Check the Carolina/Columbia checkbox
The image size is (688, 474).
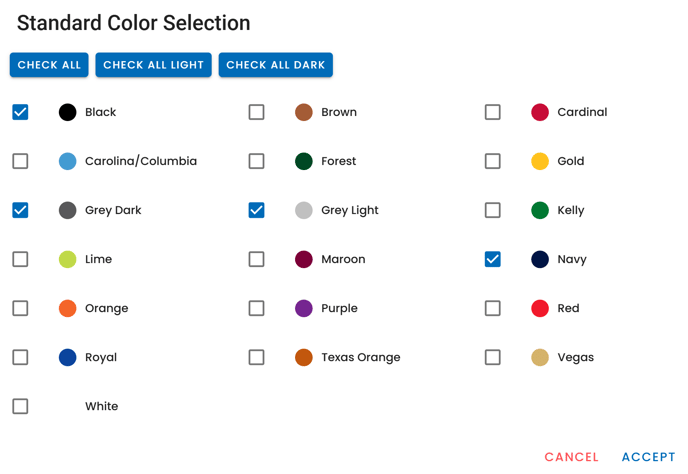coord(20,161)
